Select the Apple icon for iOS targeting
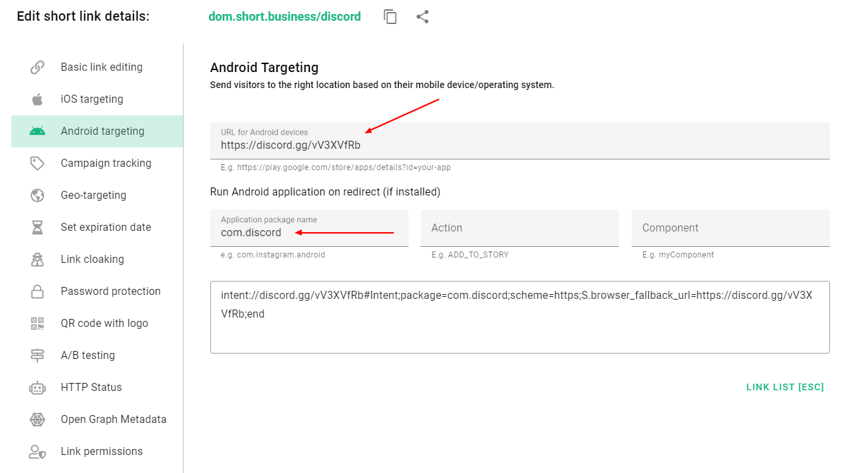The height and width of the screenshot is (473, 868). point(37,99)
